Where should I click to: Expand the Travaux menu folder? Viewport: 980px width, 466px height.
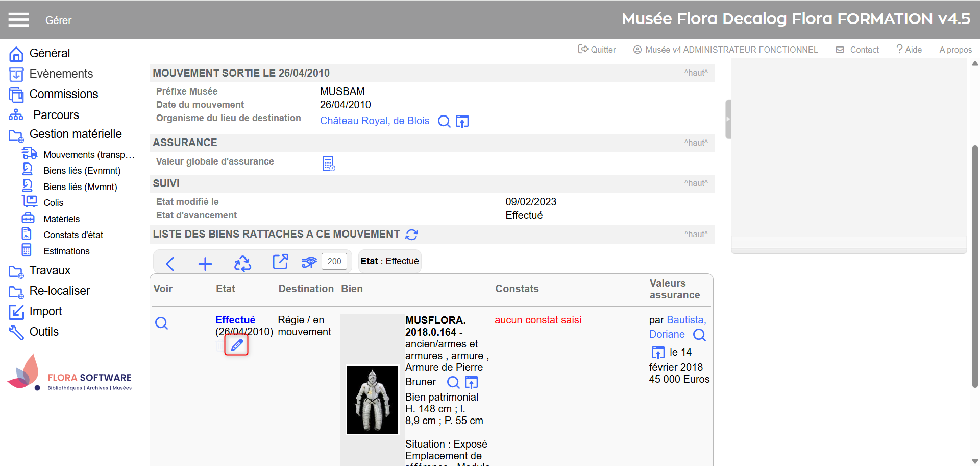(x=50, y=271)
